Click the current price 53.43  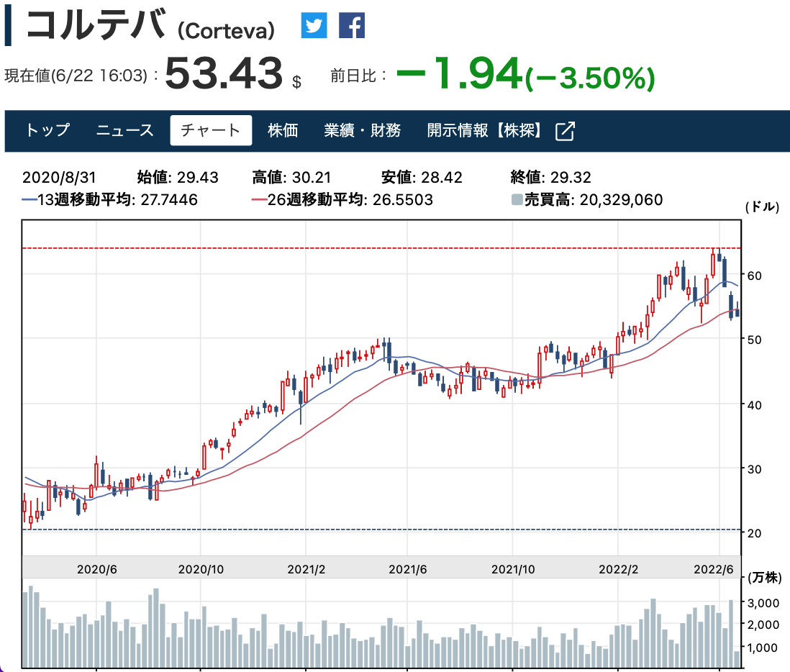(224, 73)
